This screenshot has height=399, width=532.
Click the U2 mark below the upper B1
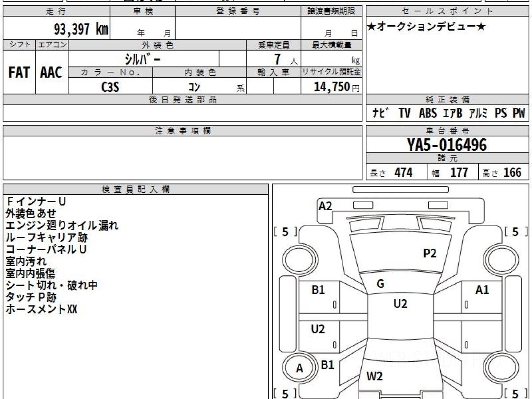(318, 329)
